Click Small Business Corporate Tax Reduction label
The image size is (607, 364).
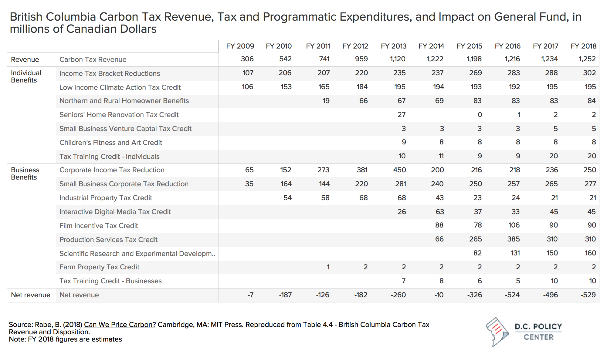pyautogui.click(x=124, y=184)
